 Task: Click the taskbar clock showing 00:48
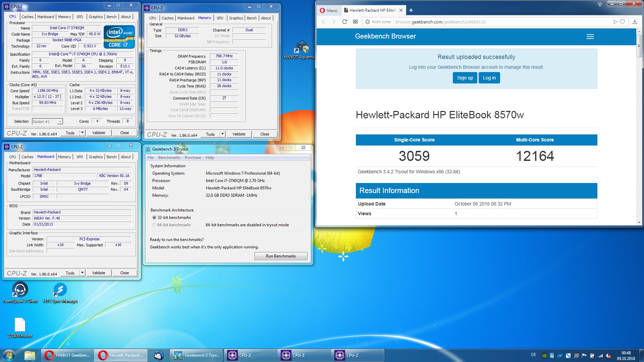click(626, 355)
